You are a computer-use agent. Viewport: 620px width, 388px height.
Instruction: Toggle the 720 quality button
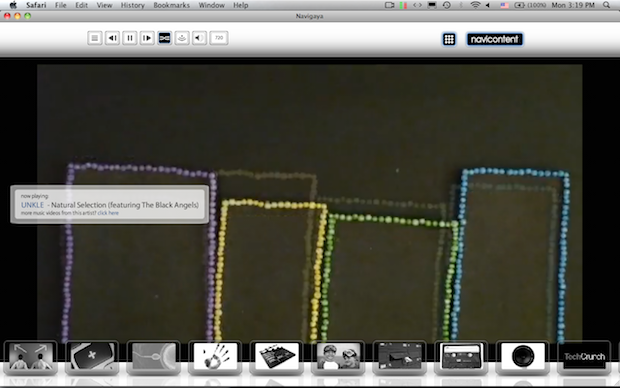point(219,38)
